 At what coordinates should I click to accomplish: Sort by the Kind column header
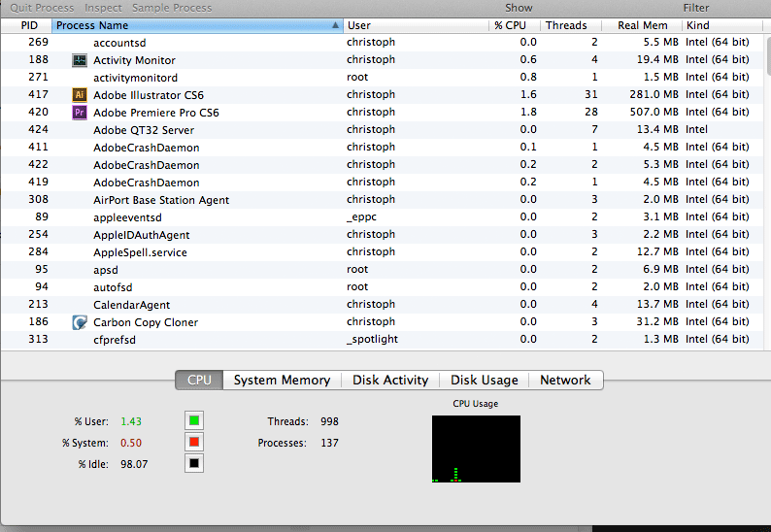point(721,25)
